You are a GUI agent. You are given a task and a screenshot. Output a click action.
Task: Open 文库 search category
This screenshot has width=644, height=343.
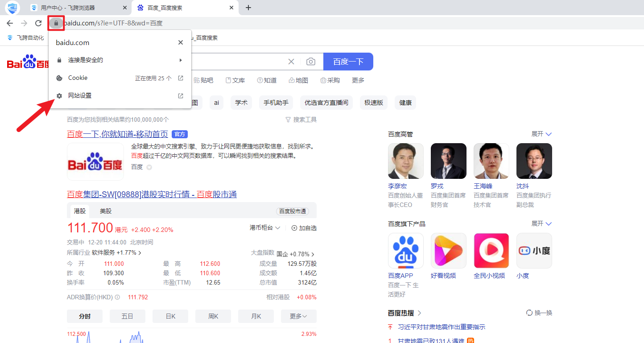(x=235, y=80)
